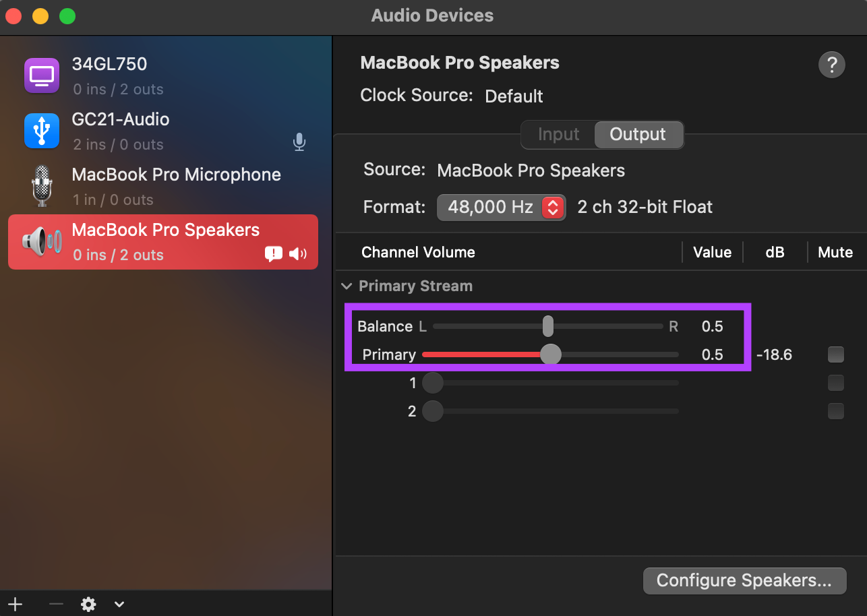Image resolution: width=867 pixels, height=616 pixels.
Task: Open the 48,000 Hz format dropdown
Action: tap(502, 208)
